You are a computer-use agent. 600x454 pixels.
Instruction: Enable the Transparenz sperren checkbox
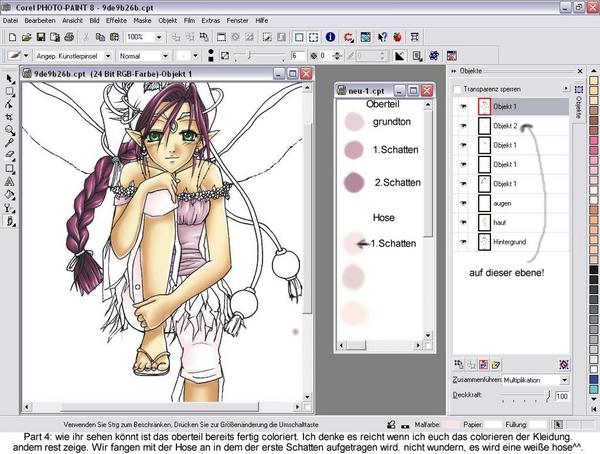pyautogui.click(x=457, y=89)
